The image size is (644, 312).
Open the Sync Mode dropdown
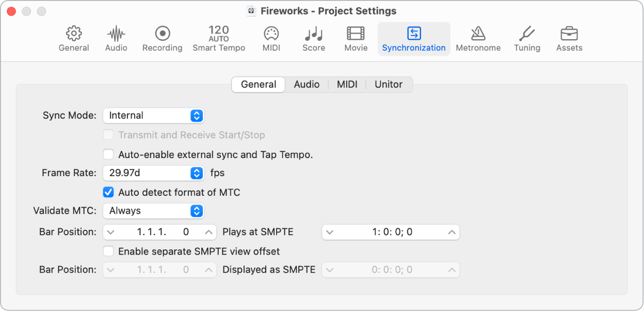coord(153,116)
